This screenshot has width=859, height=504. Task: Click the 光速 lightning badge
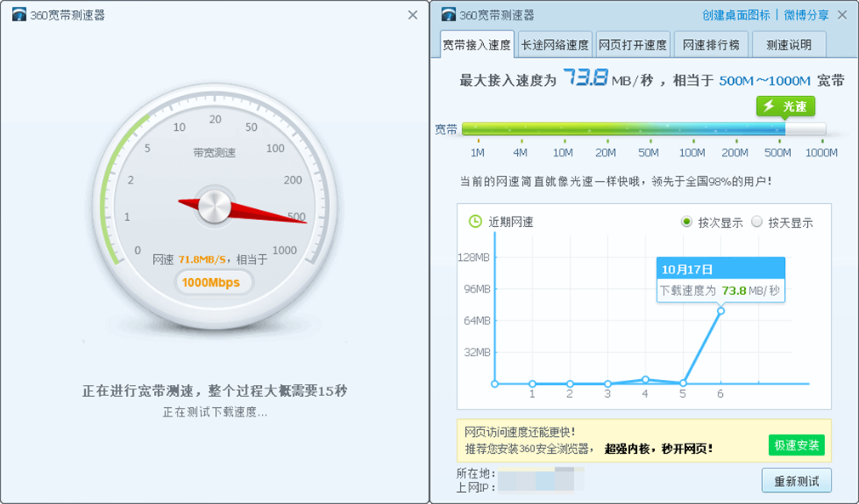[x=786, y=106]
